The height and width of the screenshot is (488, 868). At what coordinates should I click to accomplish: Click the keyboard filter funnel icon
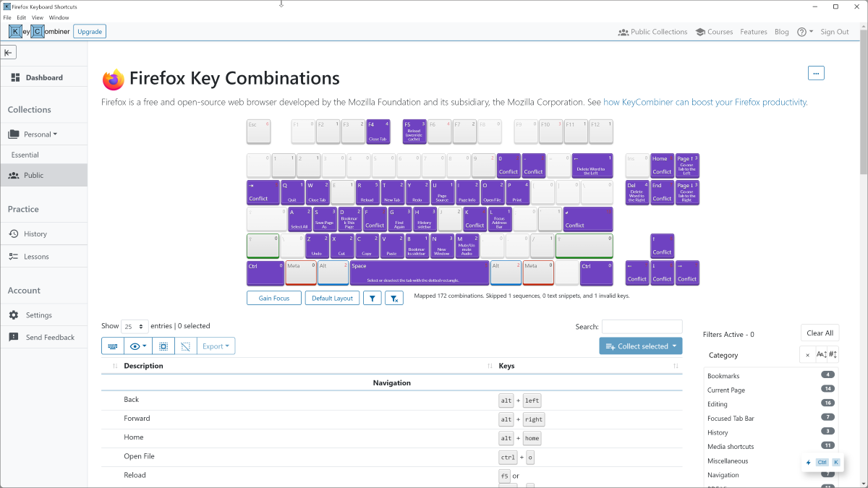(372, 298)
